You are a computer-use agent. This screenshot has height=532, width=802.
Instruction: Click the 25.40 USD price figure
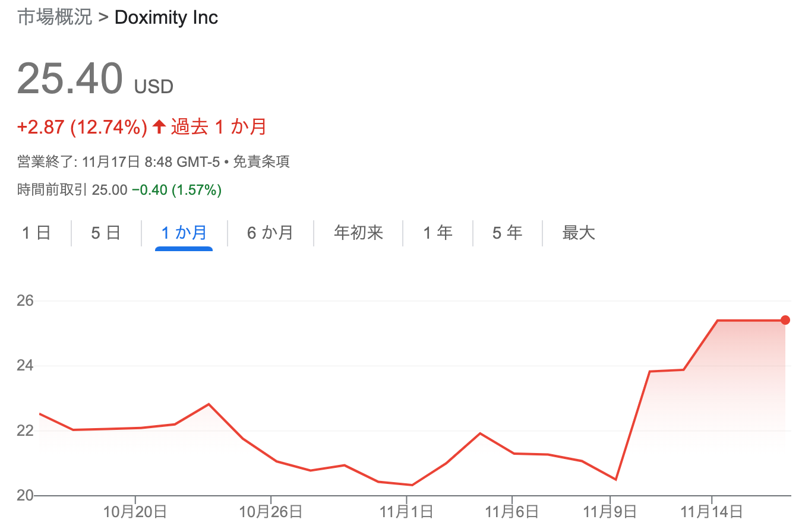[70, 79]
